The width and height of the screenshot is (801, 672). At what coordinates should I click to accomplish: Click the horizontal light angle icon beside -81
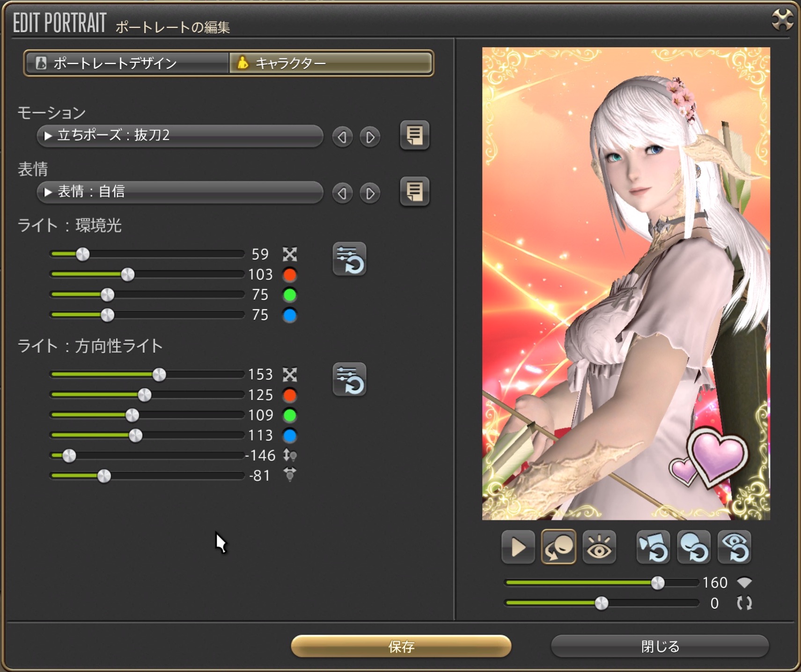coord(290,475)
